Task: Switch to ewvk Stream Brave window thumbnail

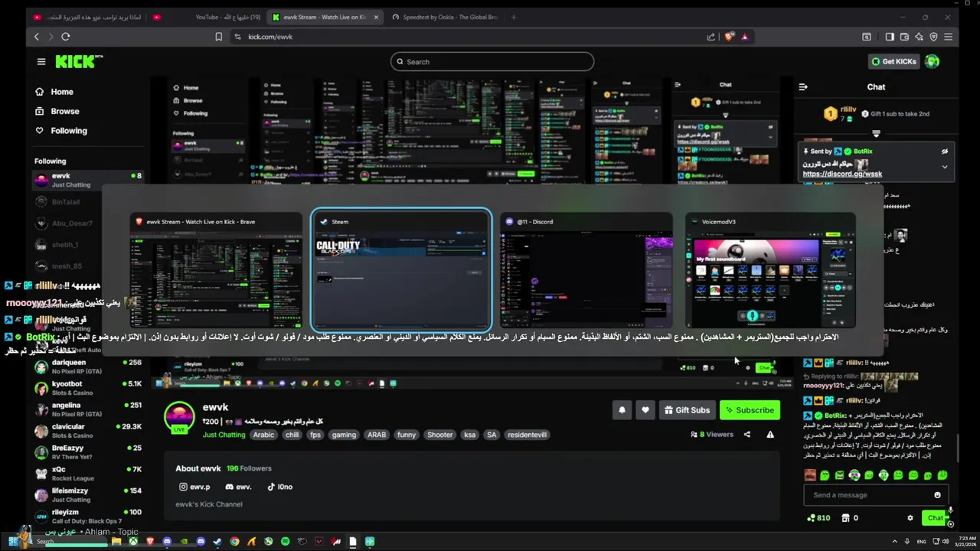Action: tap(216, 270)
